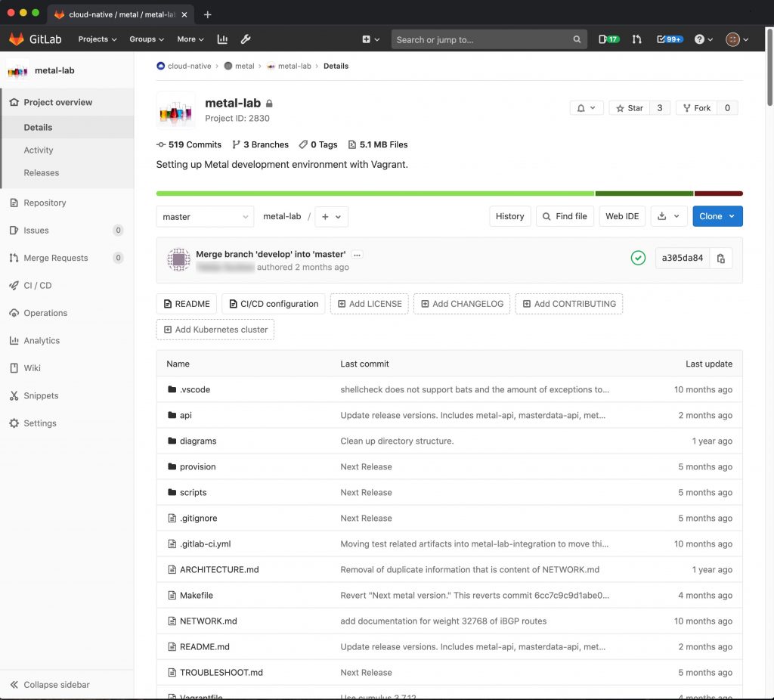Open the History button
Screen dimensions: 774x700
click(x=510, y=216)
